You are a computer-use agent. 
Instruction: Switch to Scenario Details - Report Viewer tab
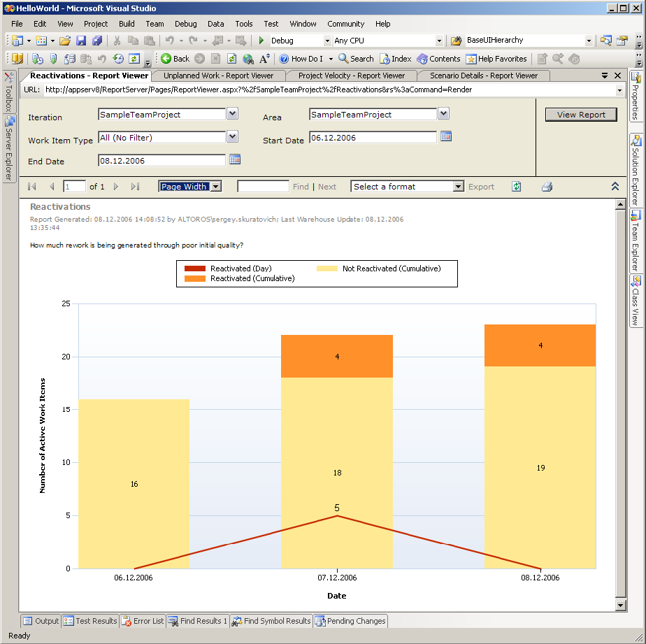pos(484,76)
